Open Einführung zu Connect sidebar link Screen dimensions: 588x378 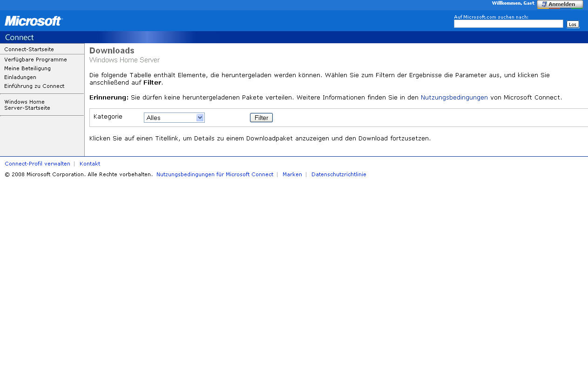pos(34,86)
